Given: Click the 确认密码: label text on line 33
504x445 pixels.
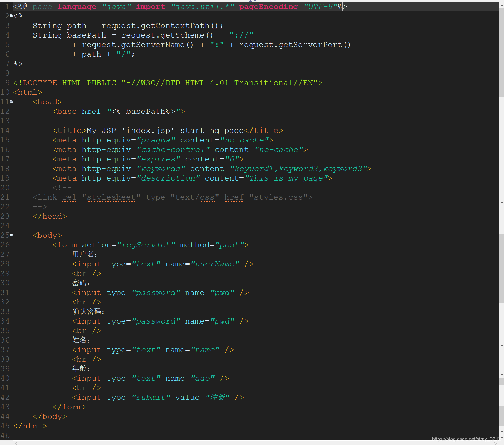Looking at the screenshot, I should click(x=89, y=312).
